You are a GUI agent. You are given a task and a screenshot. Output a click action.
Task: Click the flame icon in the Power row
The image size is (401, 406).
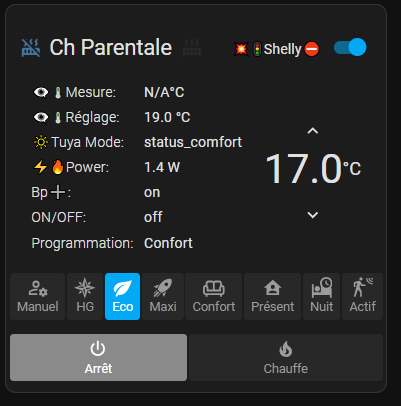(x=57, y=167)
